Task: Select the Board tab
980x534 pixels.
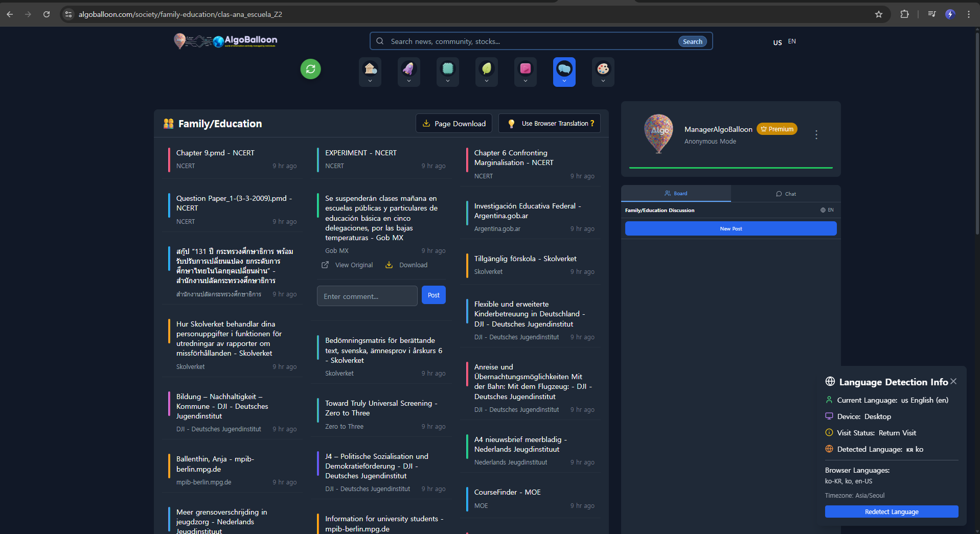Action: point(676,193)
